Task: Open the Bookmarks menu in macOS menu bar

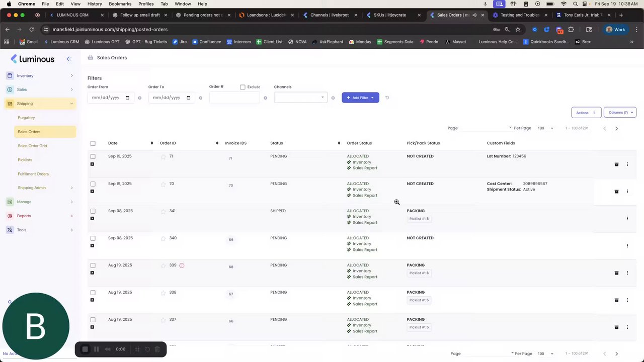Action: pyautogui.click(x=120, y=4)
